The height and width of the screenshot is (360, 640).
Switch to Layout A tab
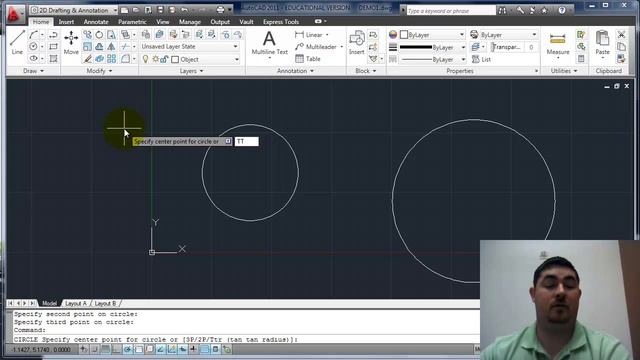coord(76,303)
